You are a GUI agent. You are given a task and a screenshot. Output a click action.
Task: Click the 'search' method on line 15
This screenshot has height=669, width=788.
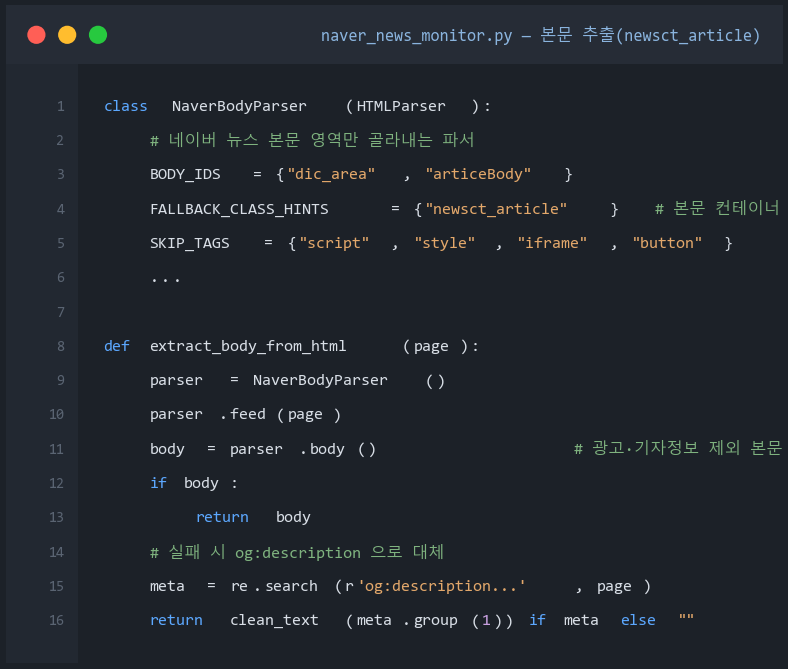(x=291, y=586)
